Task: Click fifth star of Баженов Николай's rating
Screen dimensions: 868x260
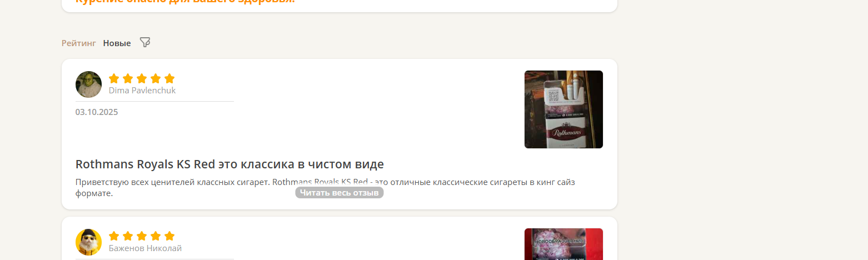Action: (169, 236)
